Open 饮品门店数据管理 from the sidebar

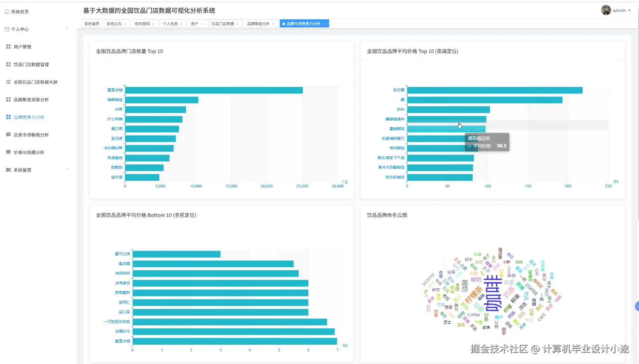click(x=31, y=65)
